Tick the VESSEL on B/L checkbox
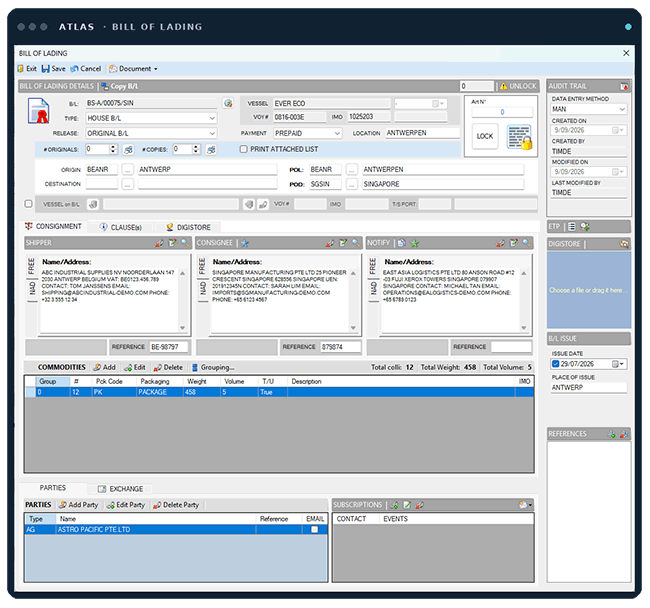The height and width of the screenshot is (608, 650). pyautogui.click(x=28, y=203)
